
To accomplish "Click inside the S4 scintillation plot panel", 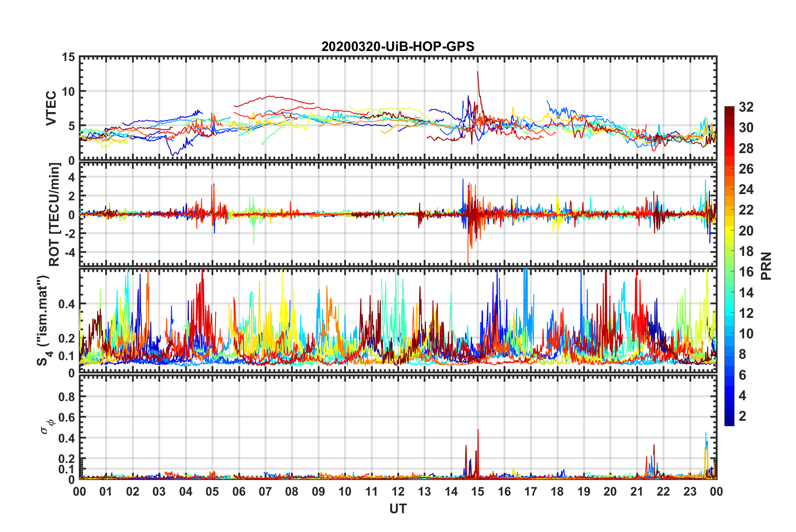I will (398, 320).
